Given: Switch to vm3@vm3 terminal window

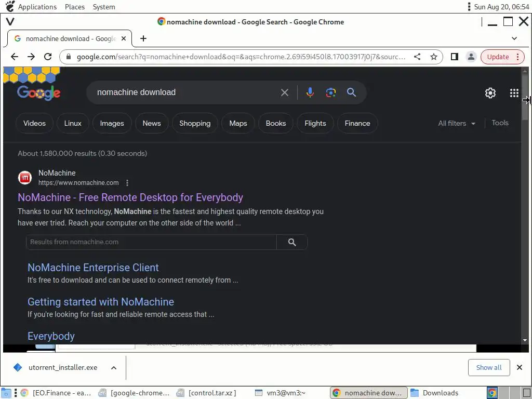Looking at the screenshot, I should tap(280, 393).
